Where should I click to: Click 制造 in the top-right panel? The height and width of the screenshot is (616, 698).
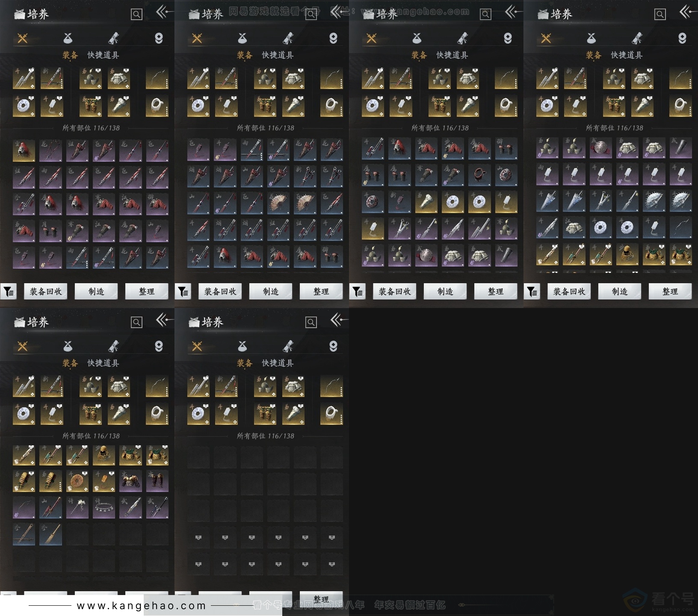click(x=620, y=292)
